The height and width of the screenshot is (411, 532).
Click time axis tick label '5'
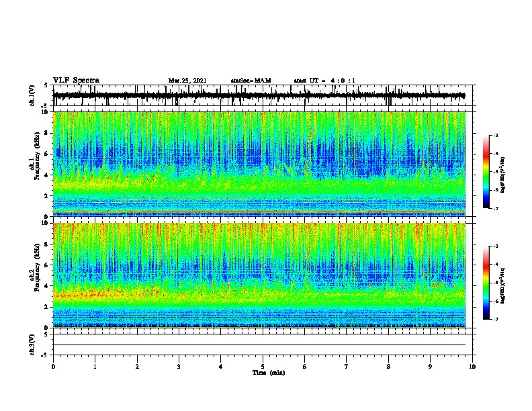coord(263,367)
